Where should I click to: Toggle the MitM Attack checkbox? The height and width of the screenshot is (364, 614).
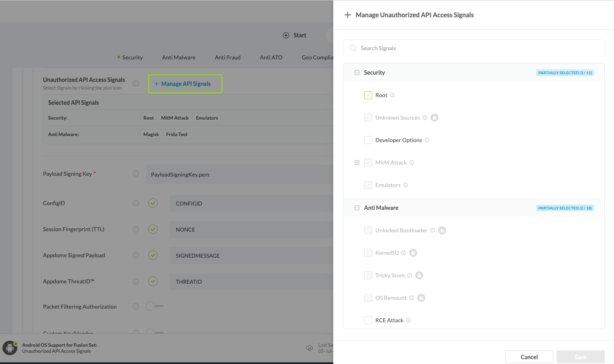pyautogui.click(x=368, y=163)
